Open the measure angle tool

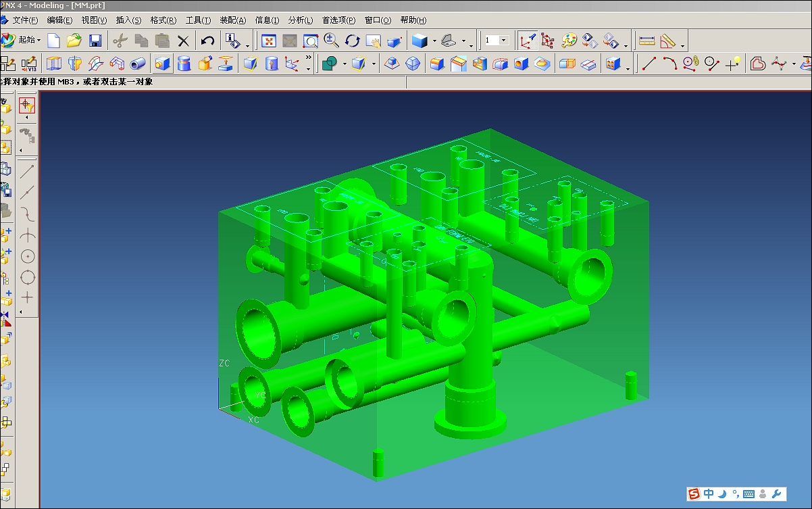click(668, 41)
